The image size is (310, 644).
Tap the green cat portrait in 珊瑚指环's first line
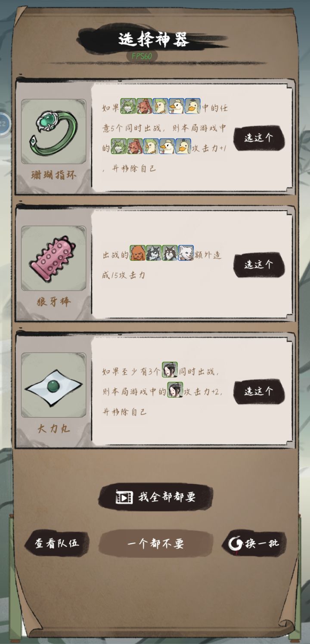click(x=128, y=106)
